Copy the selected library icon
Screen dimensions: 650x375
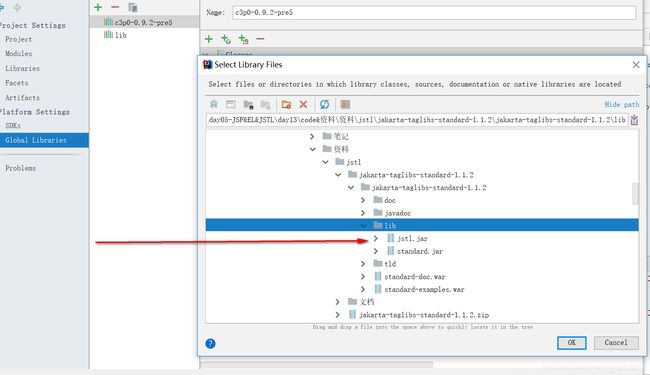pos(133,7)
